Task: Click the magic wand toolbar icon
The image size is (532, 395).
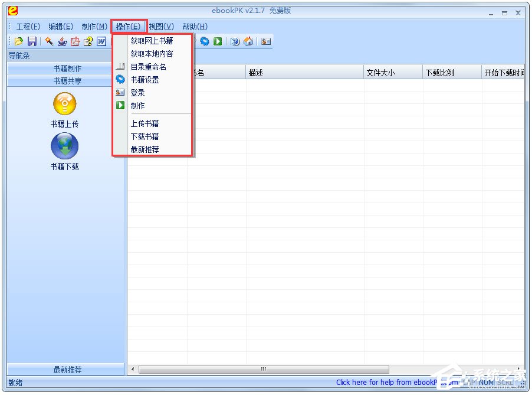Action: [49, 41]
